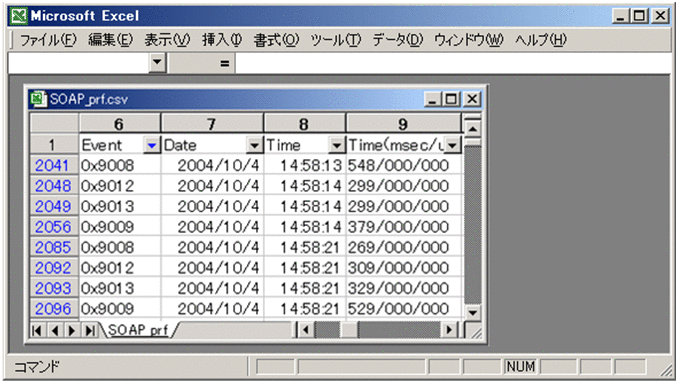Select row header 2049
This screenshot has height=385, width=679.
pos(54,206)
